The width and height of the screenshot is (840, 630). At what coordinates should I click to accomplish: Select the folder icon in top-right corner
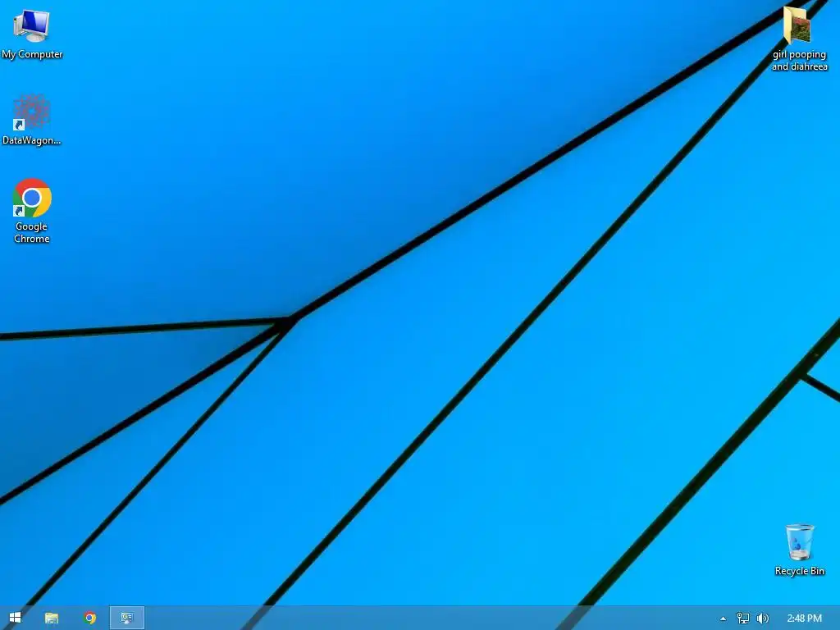click(x=797, y=25)
